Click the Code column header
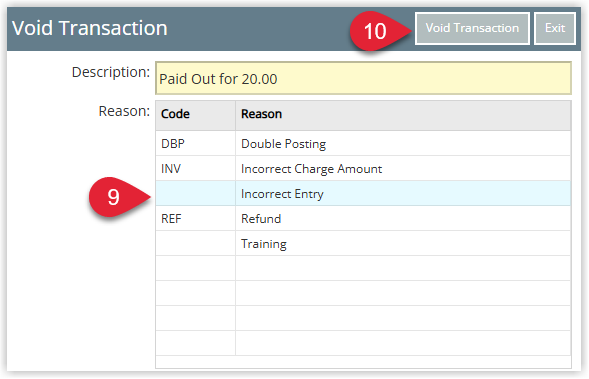The image size is (589, 379). coord(196,114)
